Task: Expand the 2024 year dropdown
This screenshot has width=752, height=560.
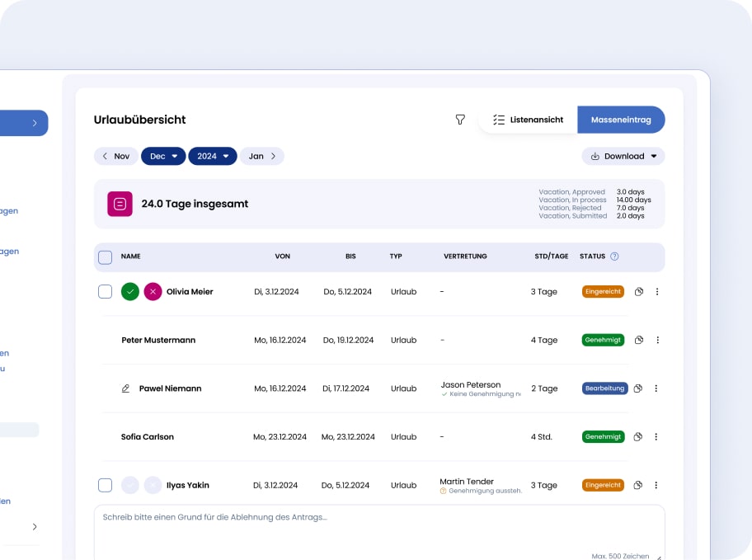Action: click(x=212, y=156)
